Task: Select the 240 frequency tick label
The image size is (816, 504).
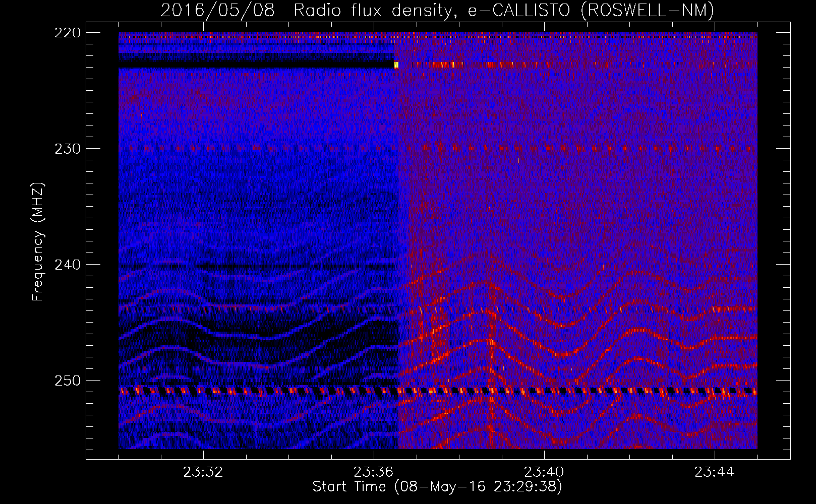Action: click(x=67, y=265)
